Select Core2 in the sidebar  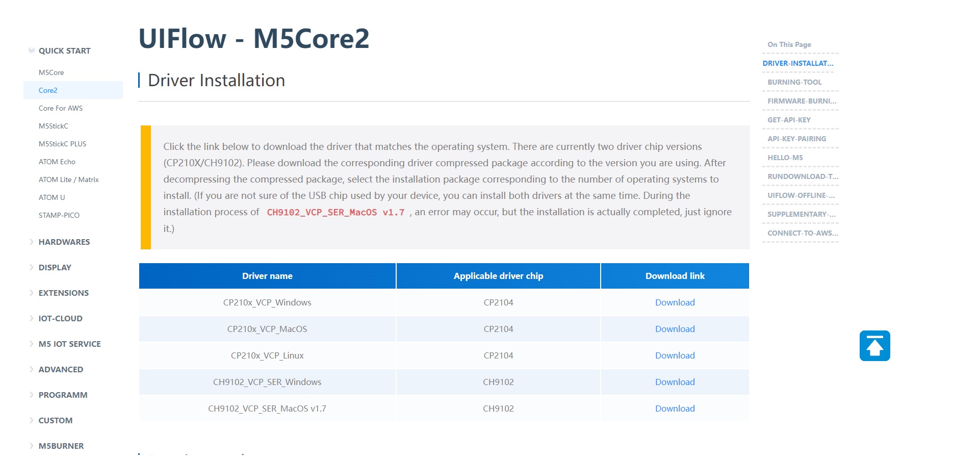click(48, 90)
